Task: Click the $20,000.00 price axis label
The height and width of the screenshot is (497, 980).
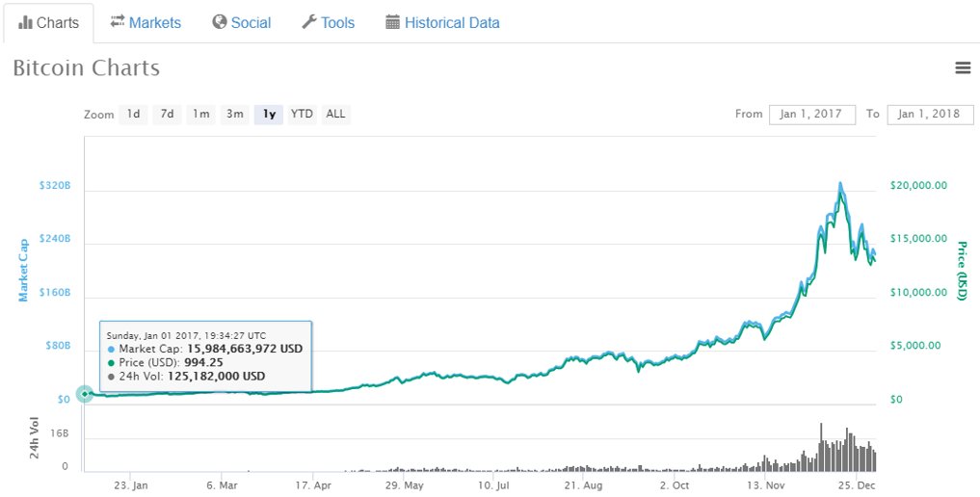Action: point(918,186)
